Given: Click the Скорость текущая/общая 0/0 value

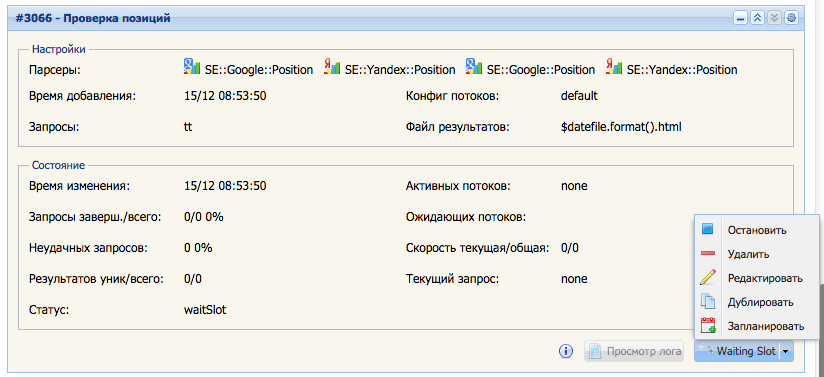Looking at the screenshot, I should [570, 248].
